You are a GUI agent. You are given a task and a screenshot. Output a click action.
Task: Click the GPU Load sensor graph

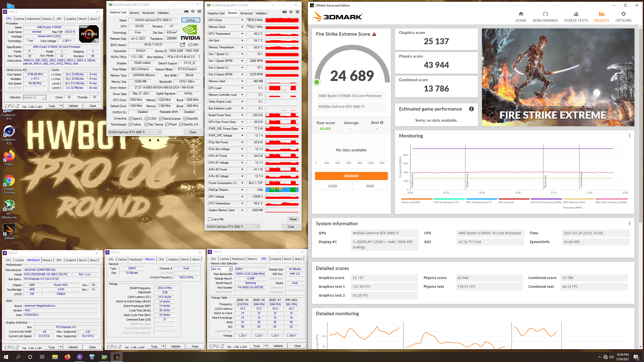point(282,88)
